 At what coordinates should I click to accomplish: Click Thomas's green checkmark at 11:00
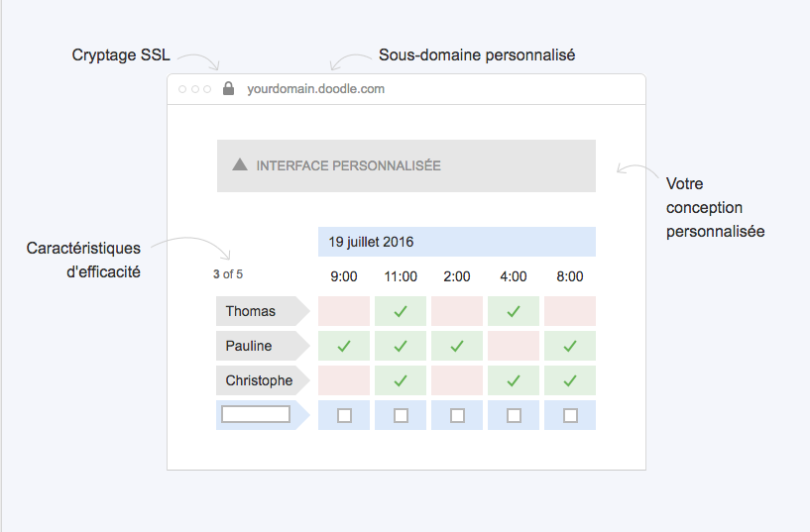click(401, 311)
